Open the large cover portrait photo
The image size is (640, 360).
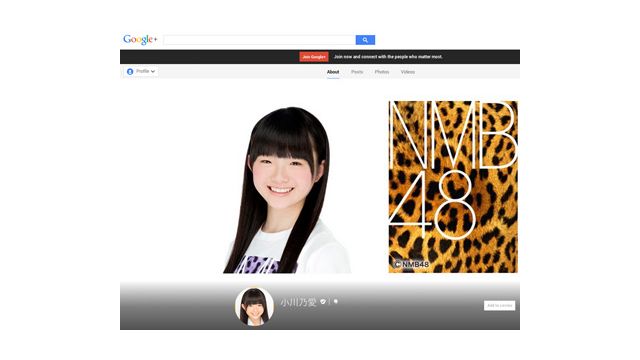tap(288, 190)
